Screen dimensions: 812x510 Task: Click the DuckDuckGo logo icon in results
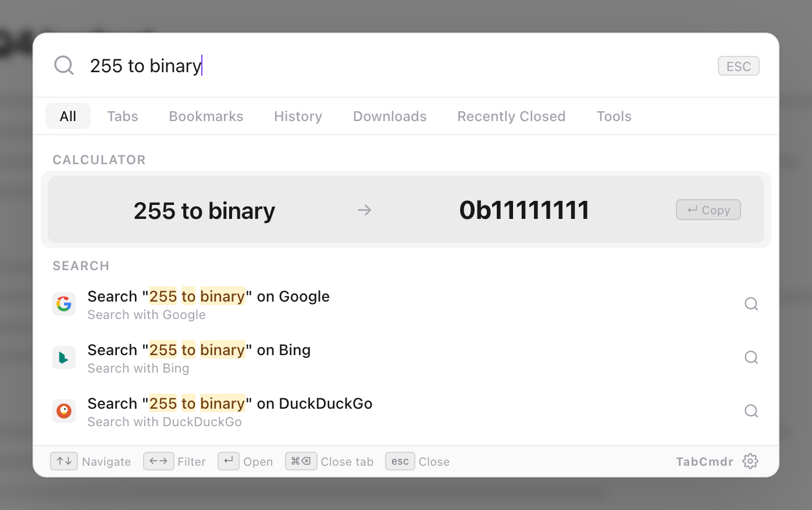click(x=64, y=411)
